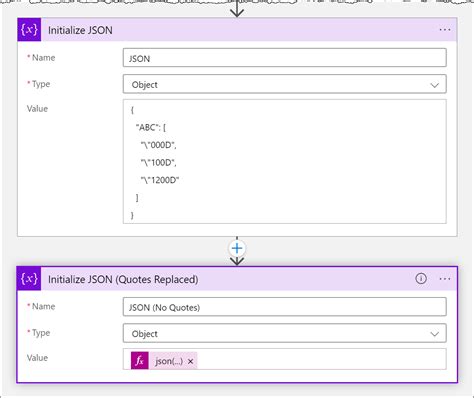Click the "\"1200D" line in Value
The height and width of the screenshot is (398, 474).
point(160,180)
